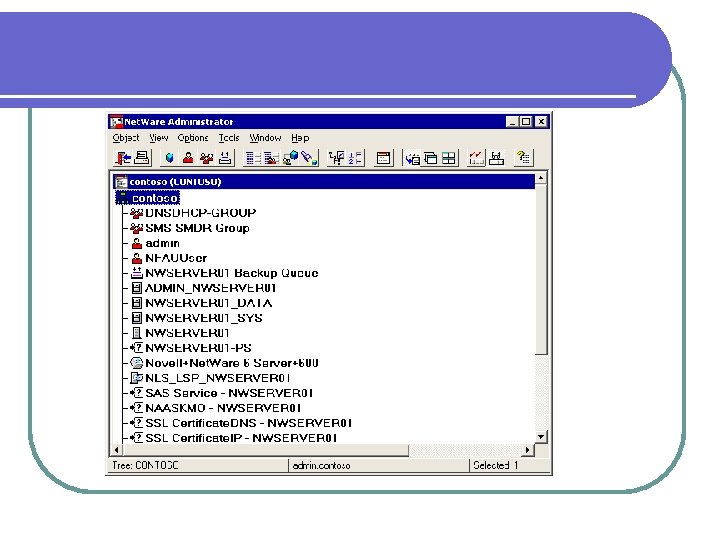Click the list with red user icon

(x=271, y=158)
